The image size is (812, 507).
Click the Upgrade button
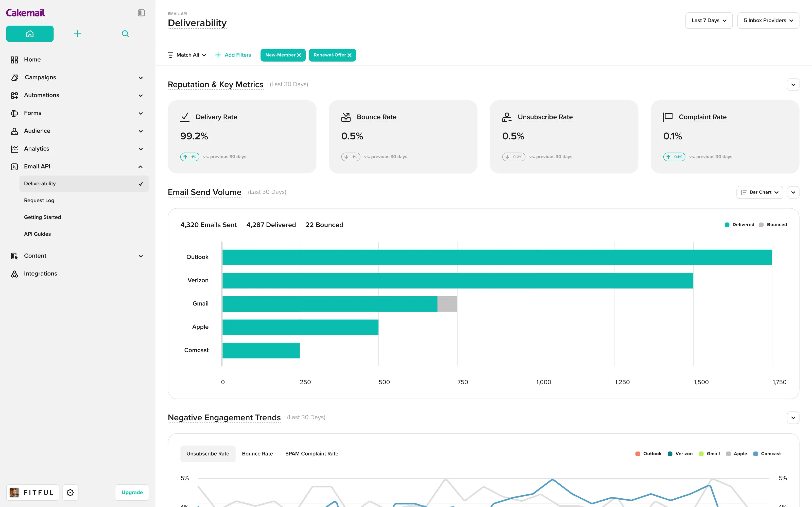click(132, 492)
